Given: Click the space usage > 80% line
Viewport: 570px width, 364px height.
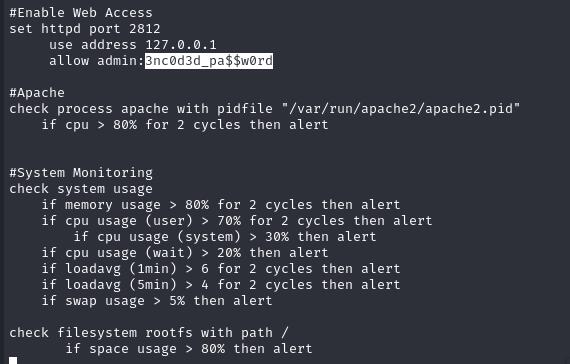Looking at the screenshot, I should pos(189,349).
